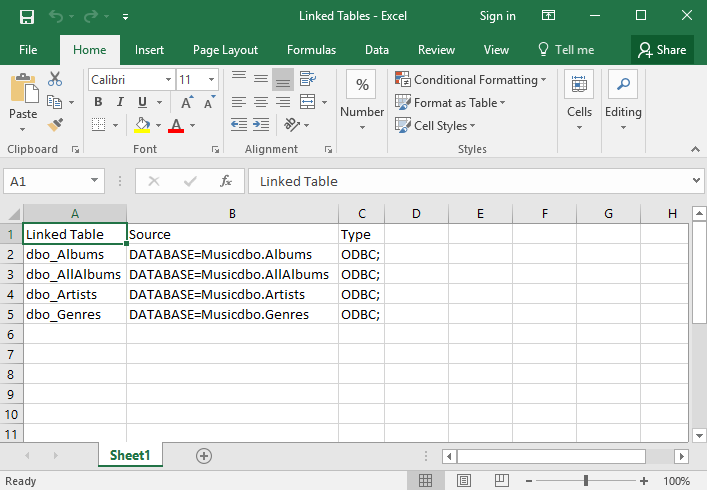Viewport: 707px width, 490px height.
Task: Collapse the ribbon
Action: [695, 149]
